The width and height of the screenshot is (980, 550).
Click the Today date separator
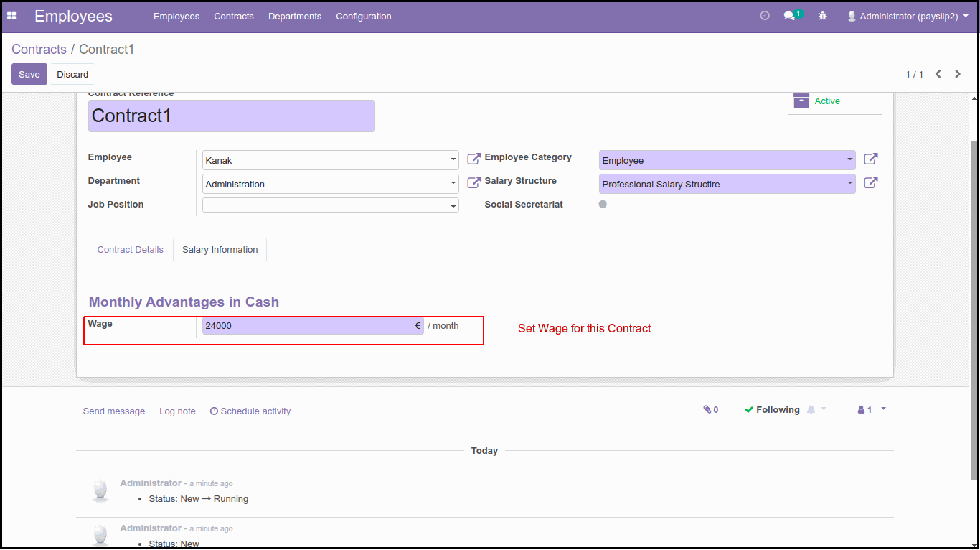tap(484, 450)
